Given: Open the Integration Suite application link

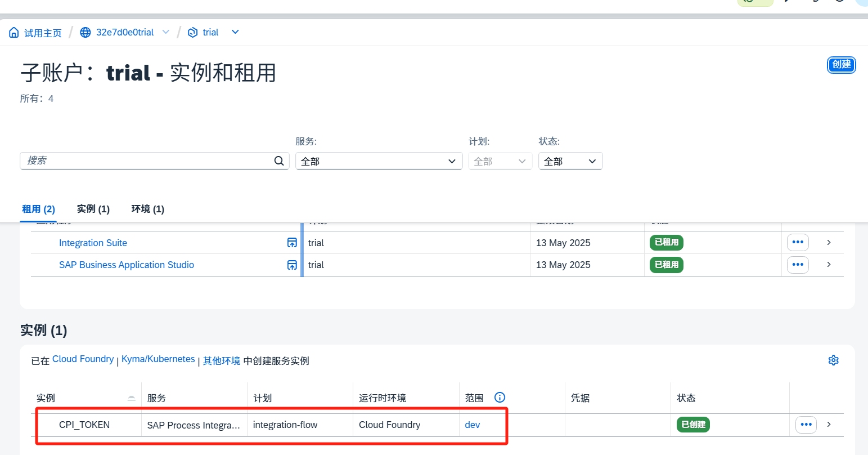Looking at the screenshot, I should pyautogui.click(x=93, y=243).
